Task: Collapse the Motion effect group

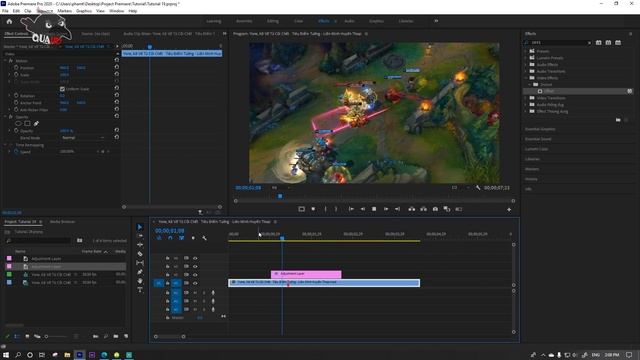Action: pos(6,60)
